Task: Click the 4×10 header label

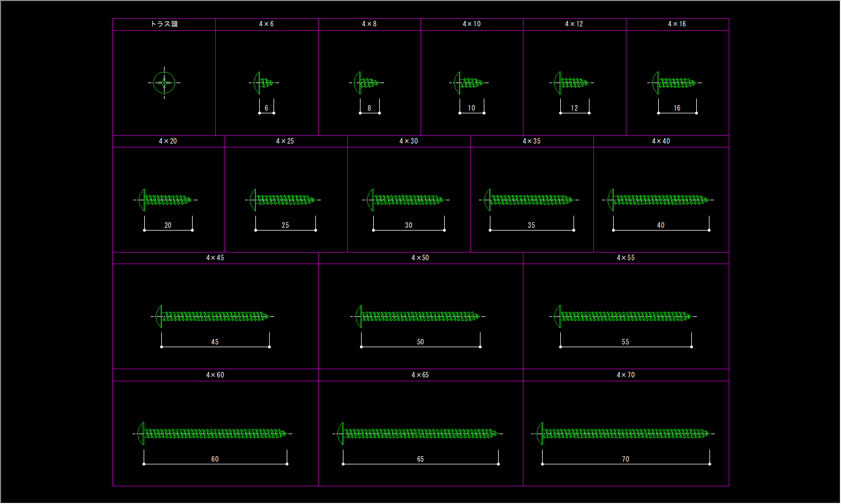Action: click(x=472, y=24)
